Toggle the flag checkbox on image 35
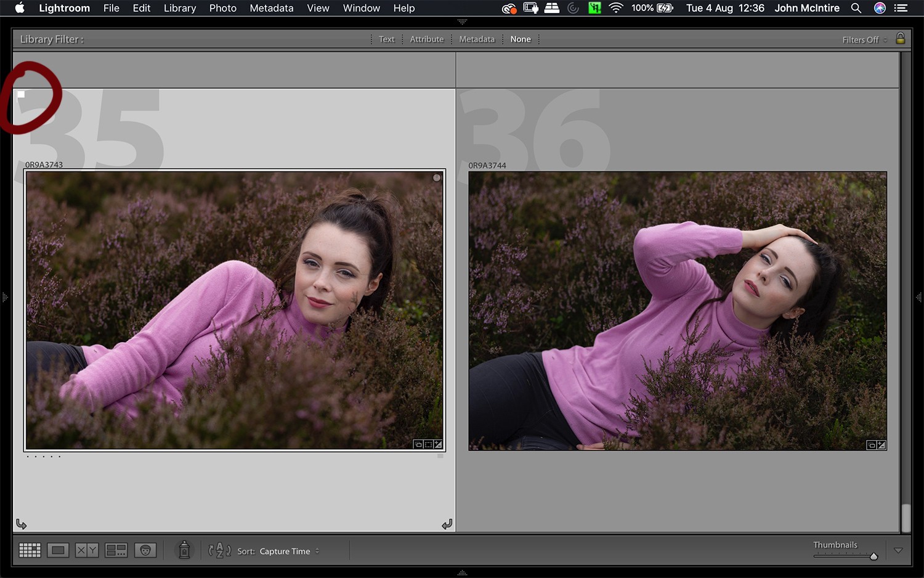924x578 pixels. [x=22, y=94]
